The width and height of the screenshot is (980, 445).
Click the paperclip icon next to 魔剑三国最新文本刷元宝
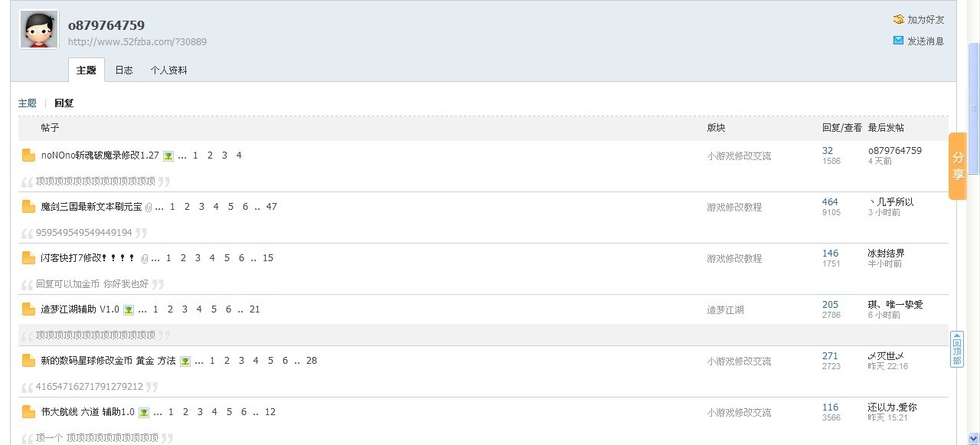click(149, 207)
